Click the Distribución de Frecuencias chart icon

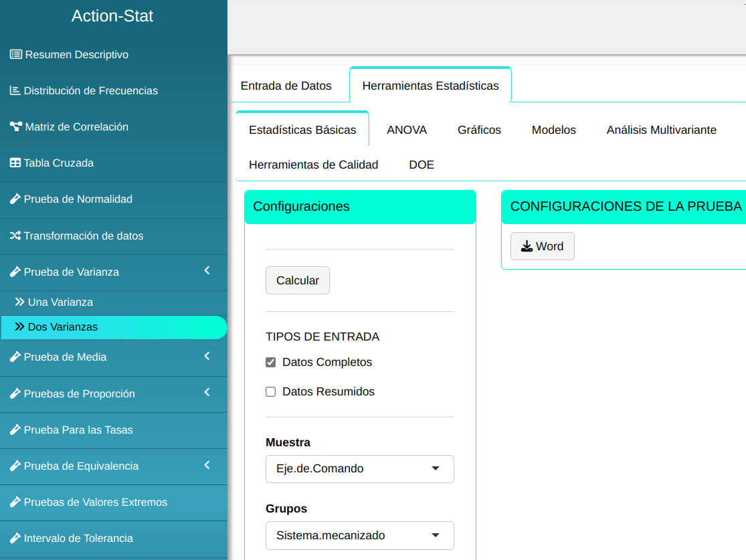coord(15,90)
